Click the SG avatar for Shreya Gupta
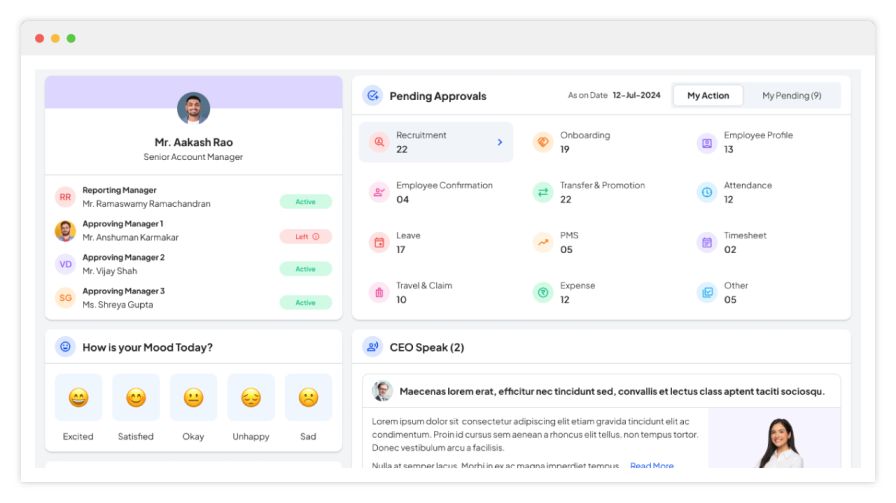This screenshot has width=896, height=503. [65, 298]
